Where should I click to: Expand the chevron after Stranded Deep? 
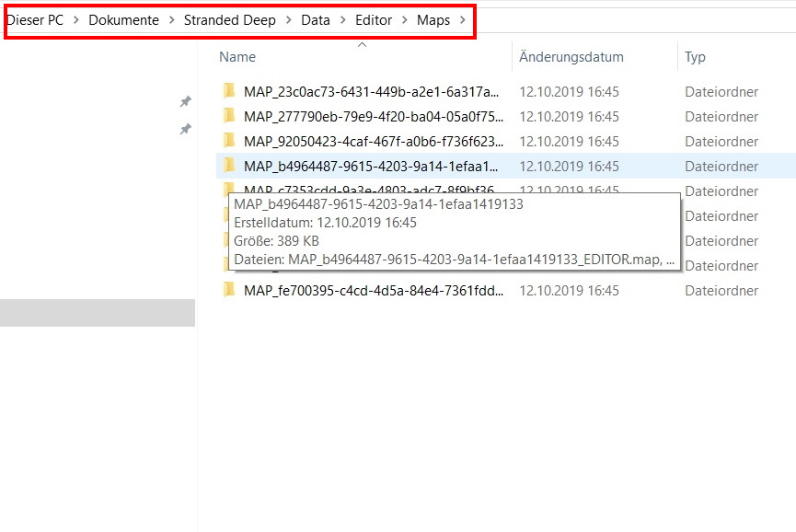[288, 20]
